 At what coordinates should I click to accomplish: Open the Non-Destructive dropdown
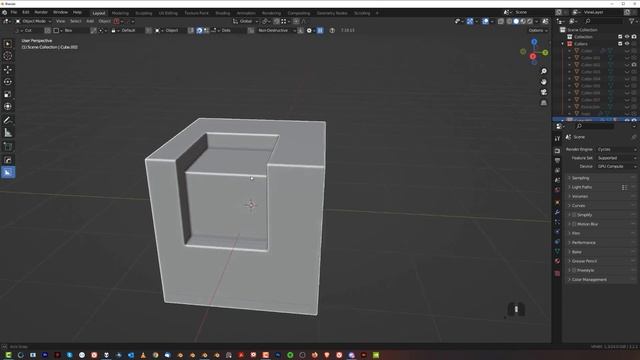[x=276, y=31]
